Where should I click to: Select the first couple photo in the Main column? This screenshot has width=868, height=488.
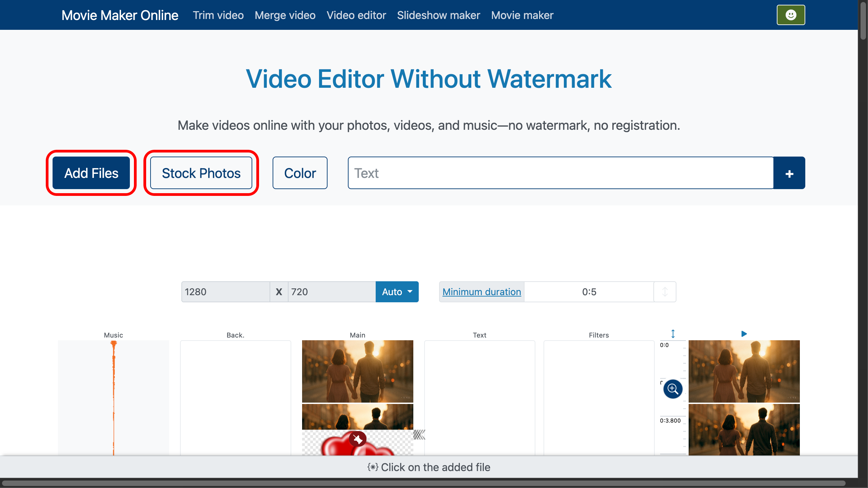coord(357,371)
